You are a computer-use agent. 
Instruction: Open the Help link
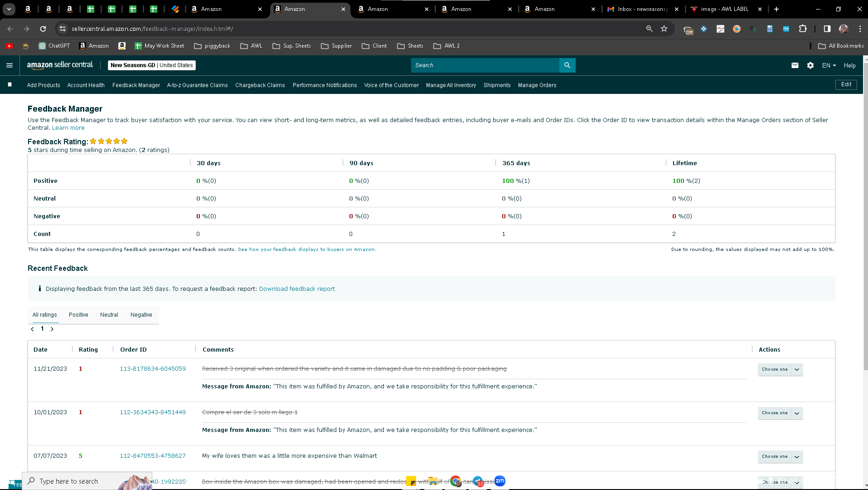tap(850, 65)
